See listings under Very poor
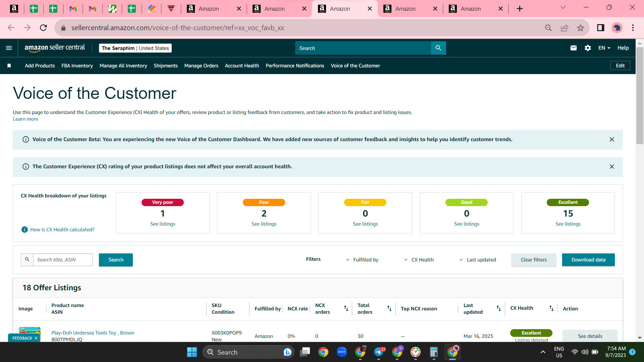The height and width of the screenshot is (362, 644). pyautogui.click(x=163, y=224)
